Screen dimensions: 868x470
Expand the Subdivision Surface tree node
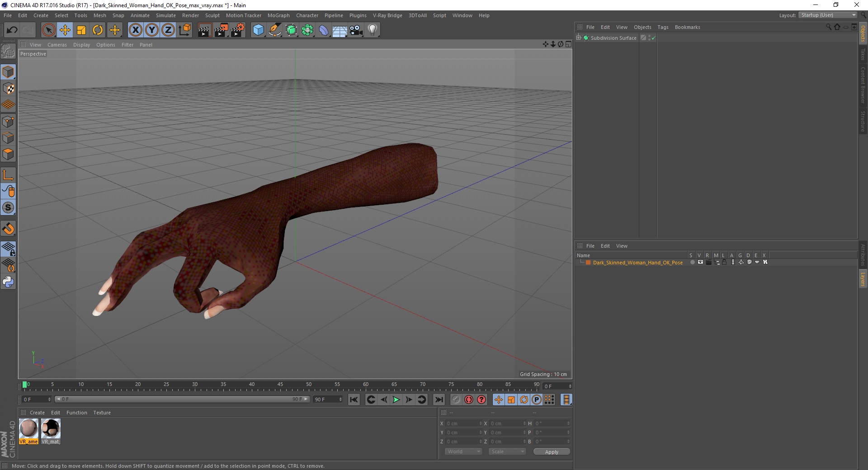(x=578, y=38)
